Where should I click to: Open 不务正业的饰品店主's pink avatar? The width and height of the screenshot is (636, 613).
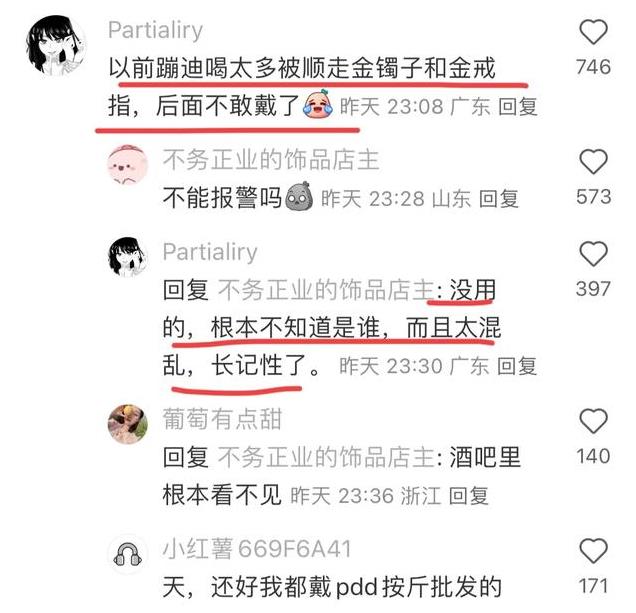[127, 164]
